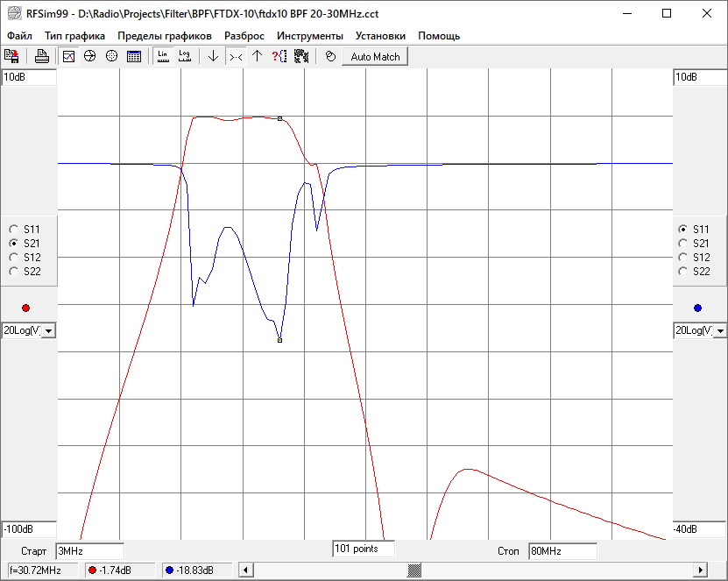Open the Файл menu
This screenshot has width=728, height=581.
click(19, 36)
